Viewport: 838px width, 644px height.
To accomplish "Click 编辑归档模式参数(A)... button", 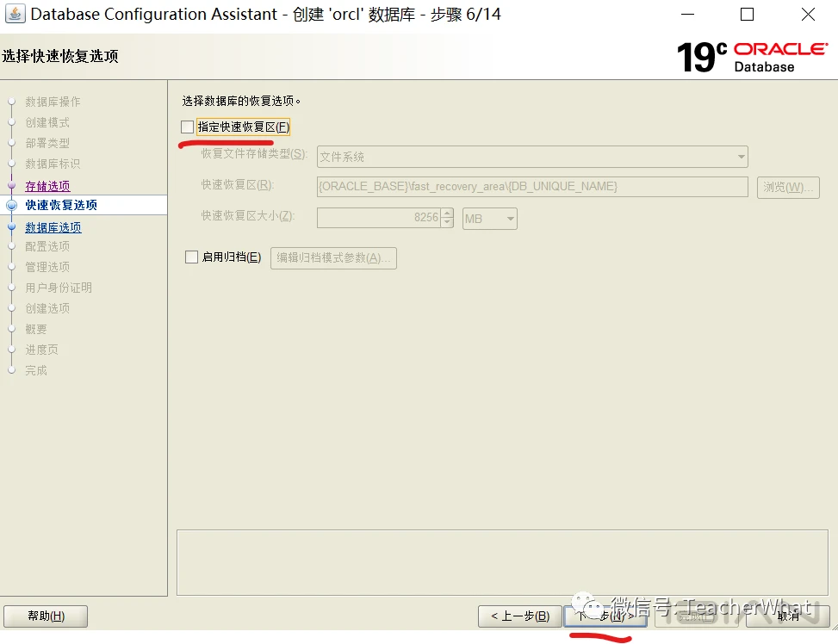I will pos(333,258).
